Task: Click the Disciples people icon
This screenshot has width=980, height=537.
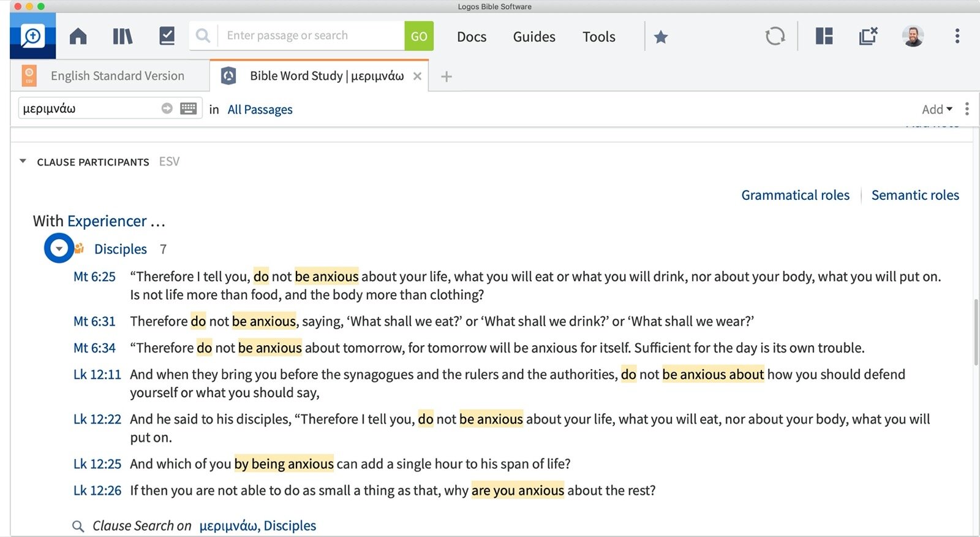Action: click(79, 248)
